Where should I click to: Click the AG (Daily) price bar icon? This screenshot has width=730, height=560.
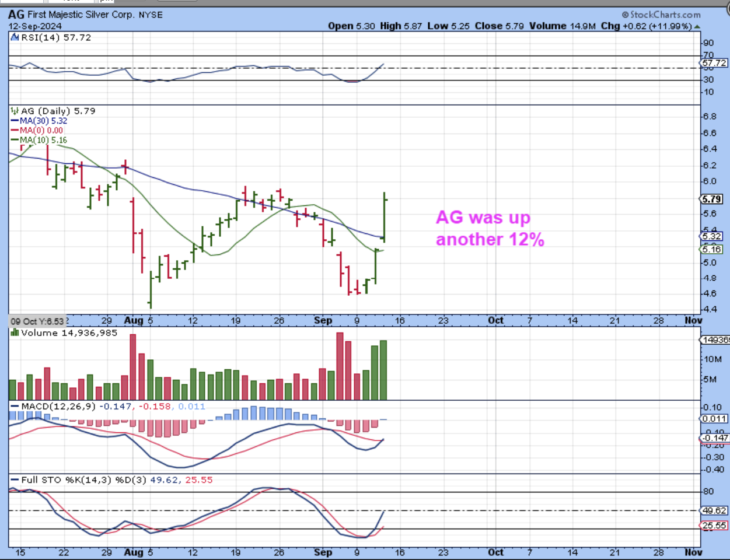pos(15,111)
